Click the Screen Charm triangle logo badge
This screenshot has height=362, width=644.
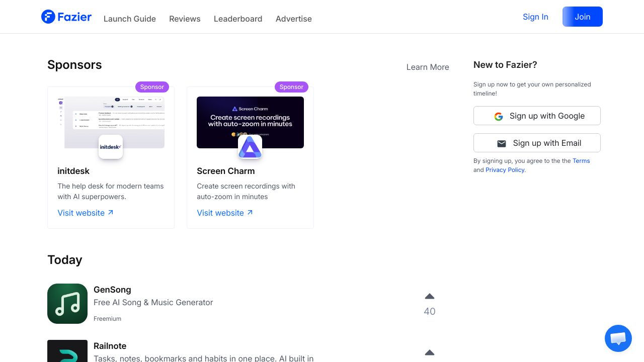250,147
